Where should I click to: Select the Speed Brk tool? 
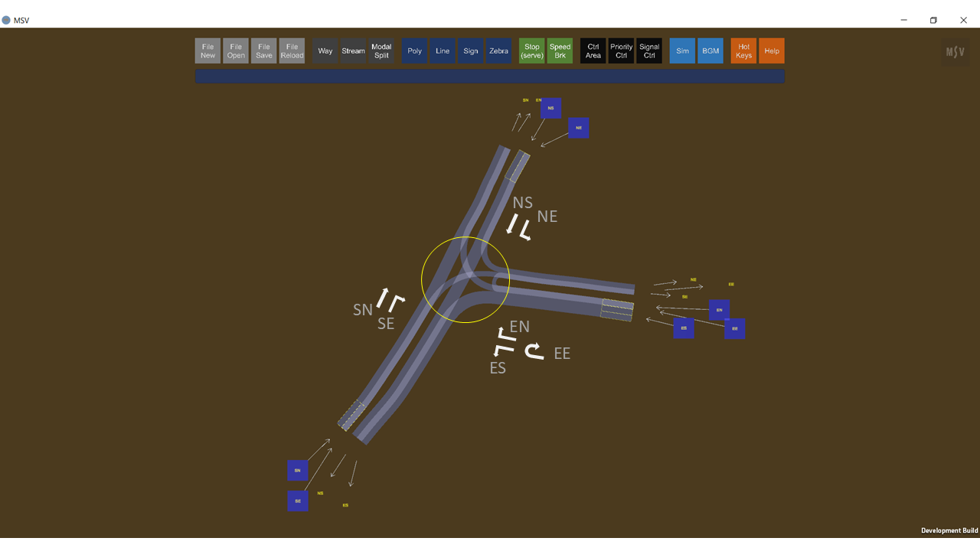[x=560, y=51]
